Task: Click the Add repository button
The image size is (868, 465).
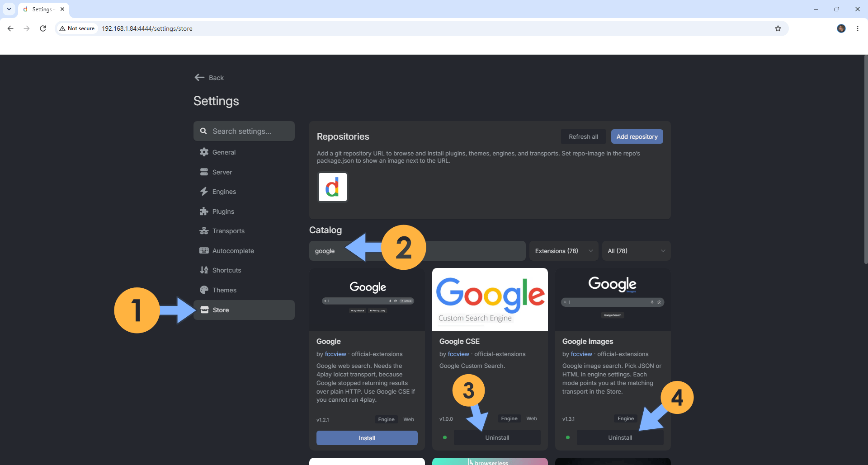Action: (637, 136)
